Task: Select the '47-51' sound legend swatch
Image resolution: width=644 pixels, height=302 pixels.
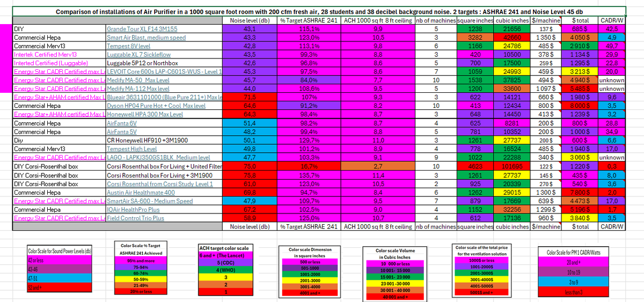Action: (60, 279)
